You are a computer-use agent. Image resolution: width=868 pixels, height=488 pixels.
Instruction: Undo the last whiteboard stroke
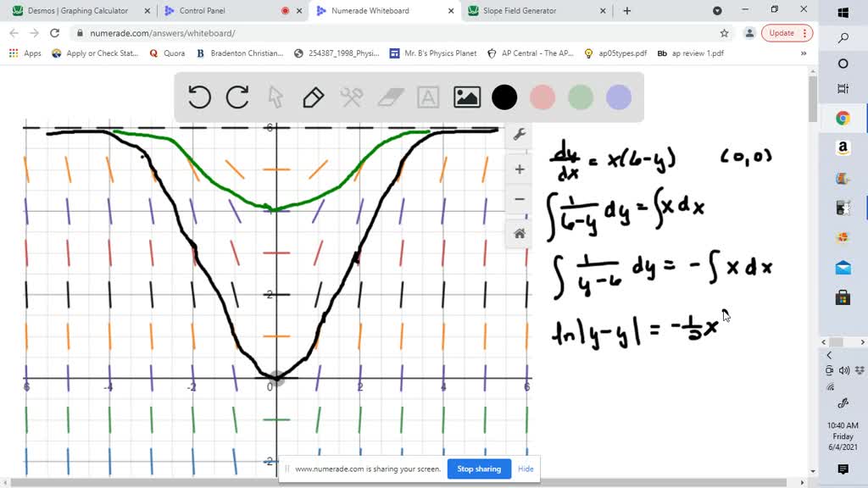(x=199, y=97)
